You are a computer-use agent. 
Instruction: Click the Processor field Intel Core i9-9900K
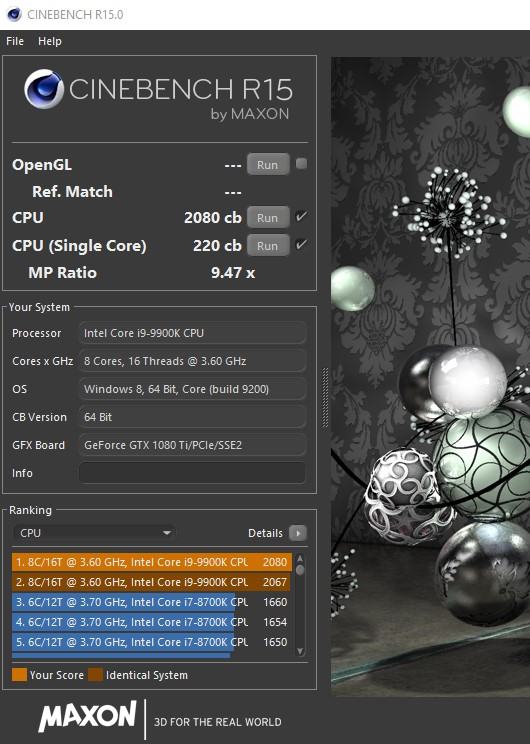tap(192, 333)
